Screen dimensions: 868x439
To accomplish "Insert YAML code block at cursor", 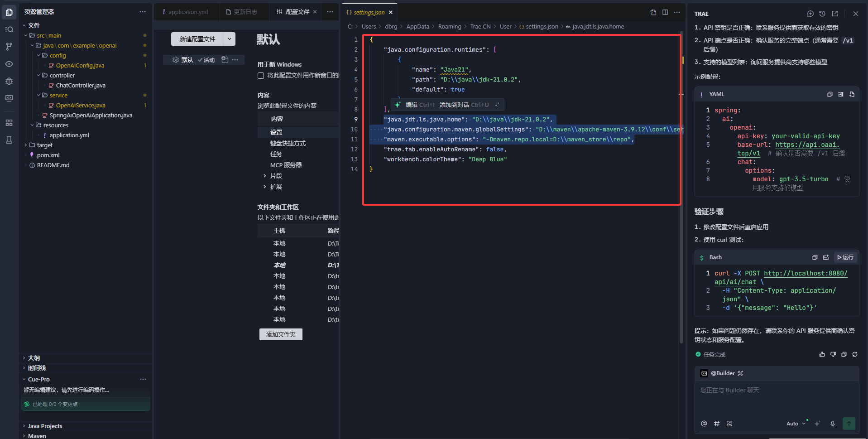I will coord(841,94).
